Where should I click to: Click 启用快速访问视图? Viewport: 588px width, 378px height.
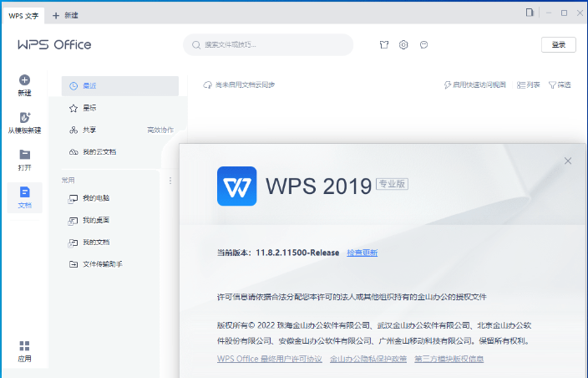pos(474,85)
